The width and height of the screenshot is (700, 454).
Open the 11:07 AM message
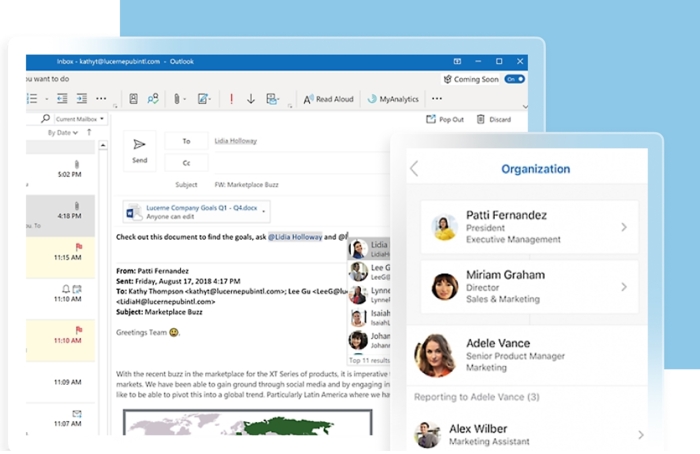coord(60,420)
